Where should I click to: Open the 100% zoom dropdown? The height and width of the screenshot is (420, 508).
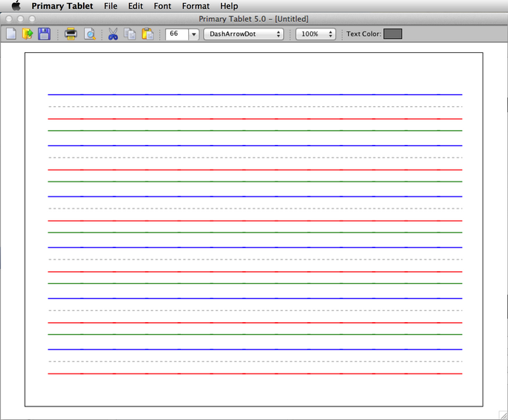(315, 34)
